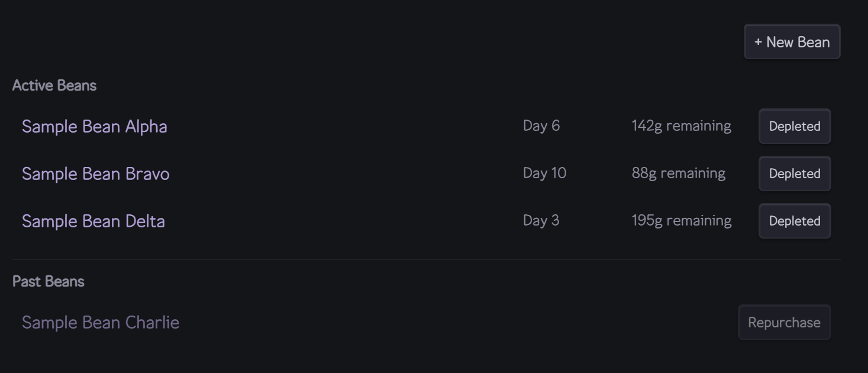The image size is (868, 373).
Task: Open past bean Sample Bean Charlie
Action: click(x=101, y=323)
